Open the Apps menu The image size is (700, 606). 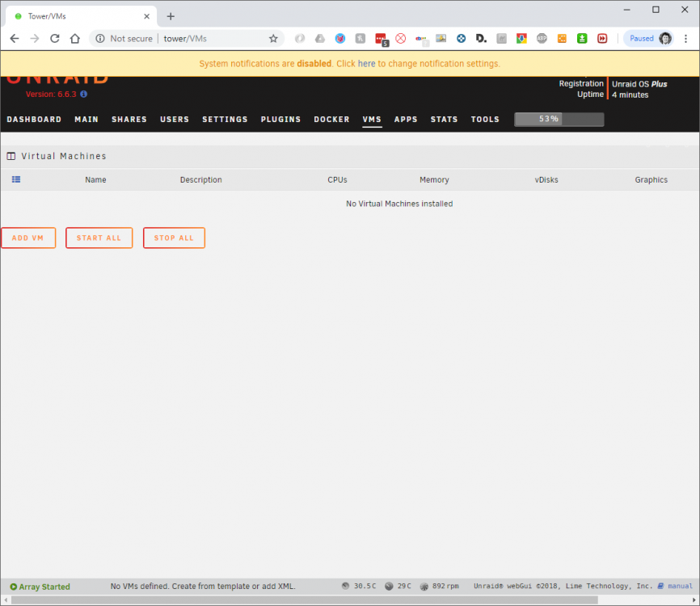[406, 119]
